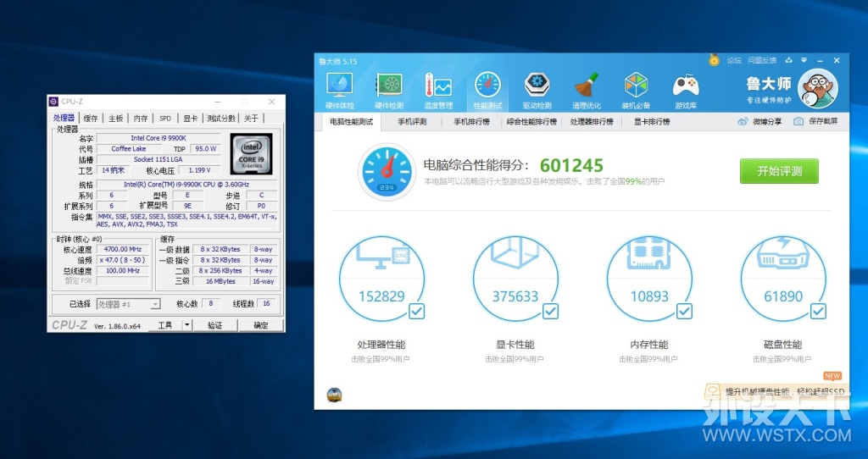Open the Lu Master title bar menu arrow

804,60
